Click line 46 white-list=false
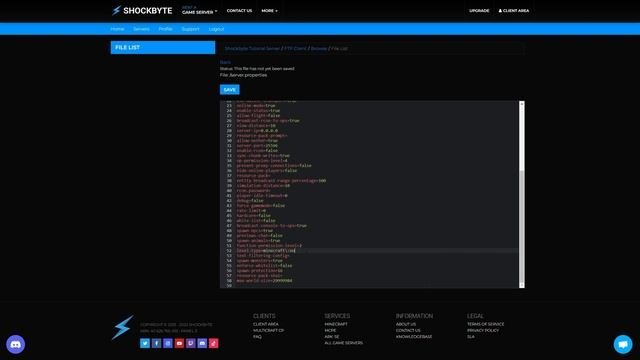 (x=256, y=220)
